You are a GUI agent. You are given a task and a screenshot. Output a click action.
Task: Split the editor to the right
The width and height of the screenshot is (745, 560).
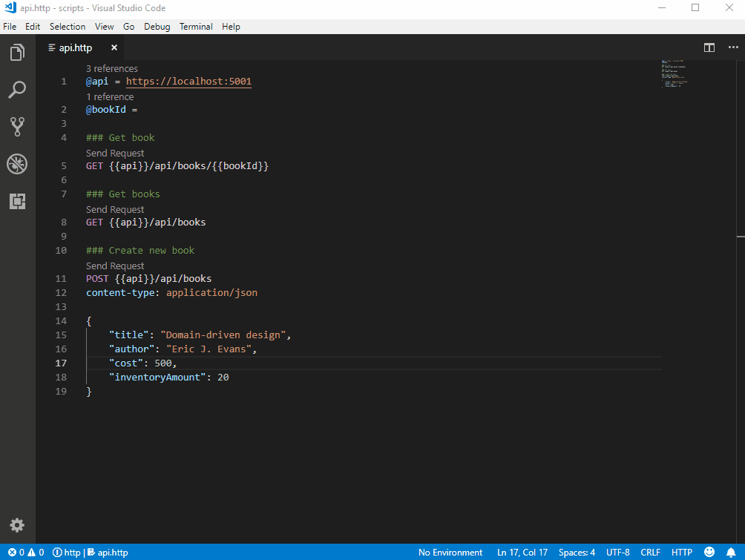[x=709, y=47]
